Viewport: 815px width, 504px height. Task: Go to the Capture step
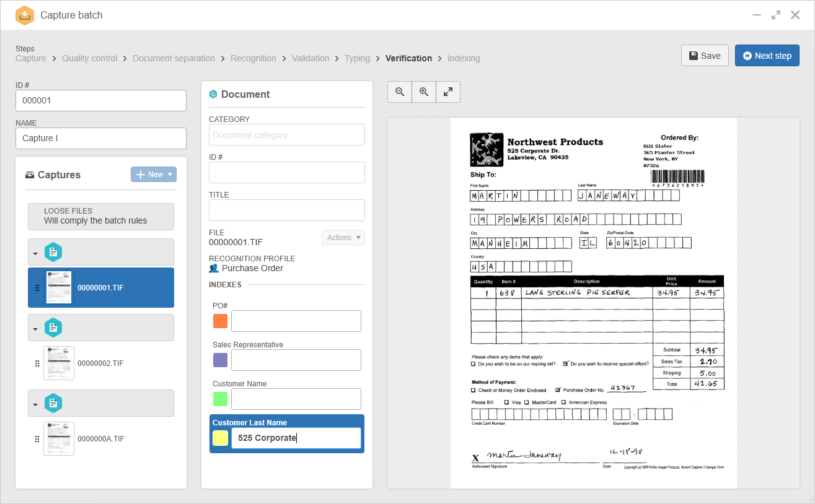coord(31,58)
